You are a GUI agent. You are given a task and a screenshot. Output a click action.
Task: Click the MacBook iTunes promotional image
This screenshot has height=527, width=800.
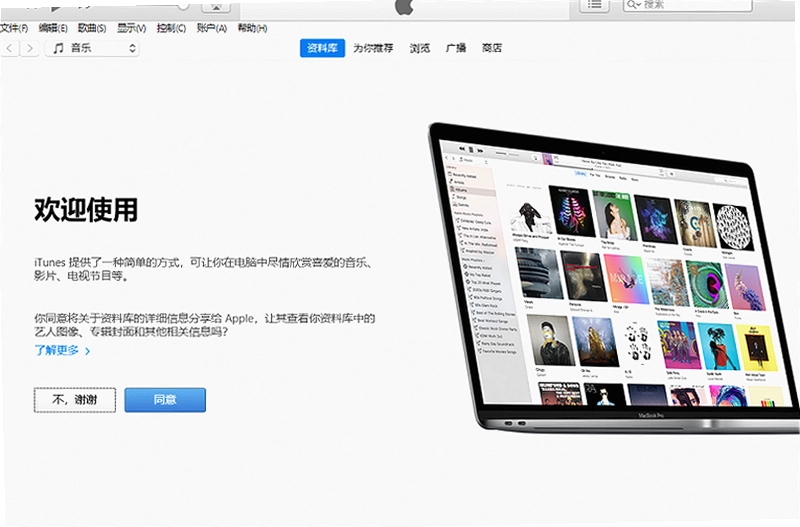point(613,278)
